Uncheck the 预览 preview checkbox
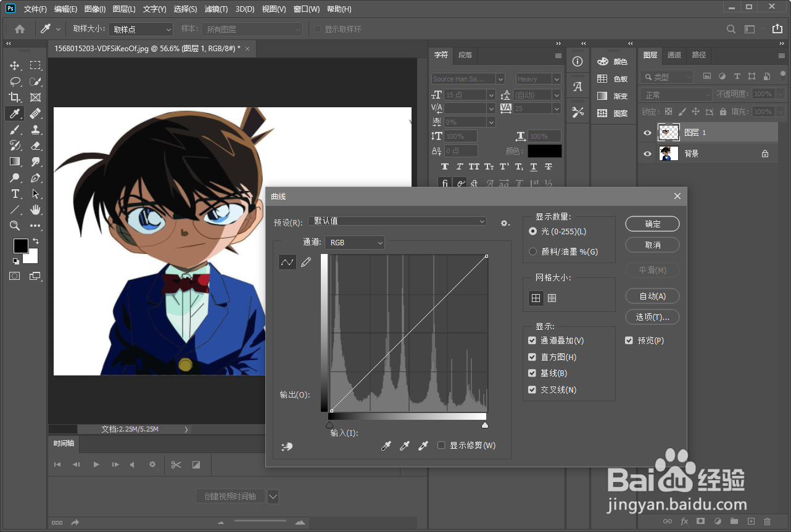 629,340
